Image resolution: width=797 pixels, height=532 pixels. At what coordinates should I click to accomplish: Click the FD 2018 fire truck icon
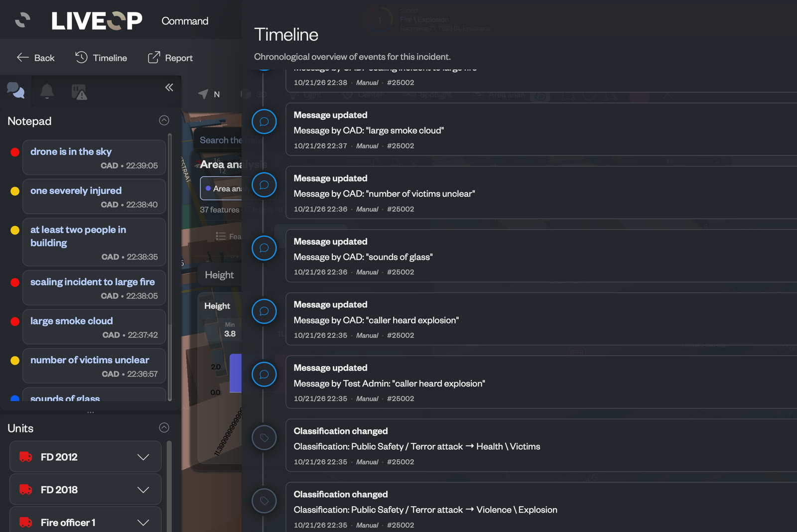point(26,490)
